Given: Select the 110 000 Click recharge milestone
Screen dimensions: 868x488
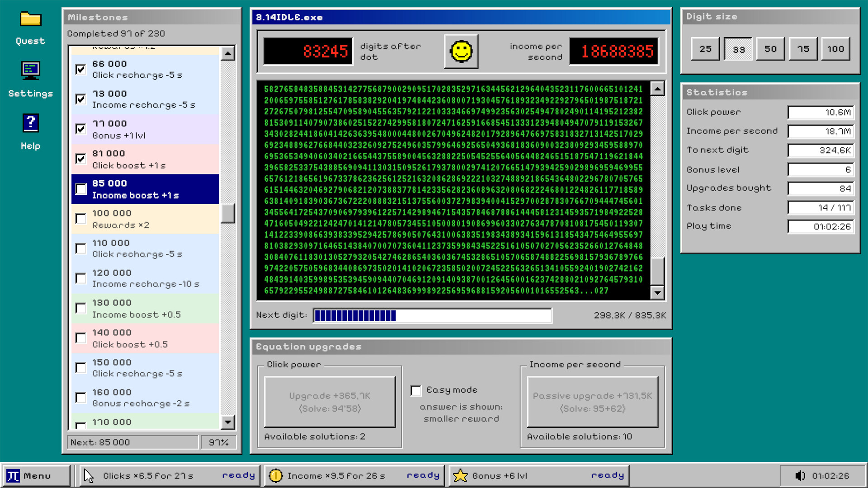Looking at the screenshot, I should point(145,249).
